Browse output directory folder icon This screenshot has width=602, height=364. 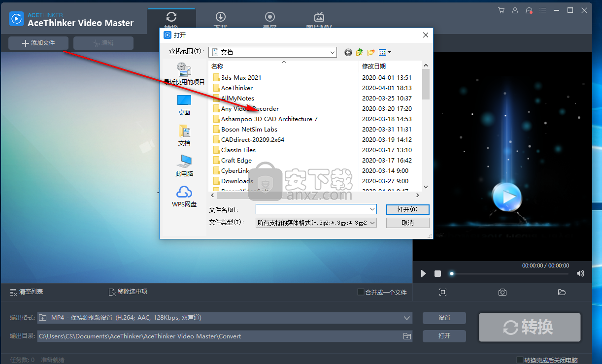click(x=407, y=336)
